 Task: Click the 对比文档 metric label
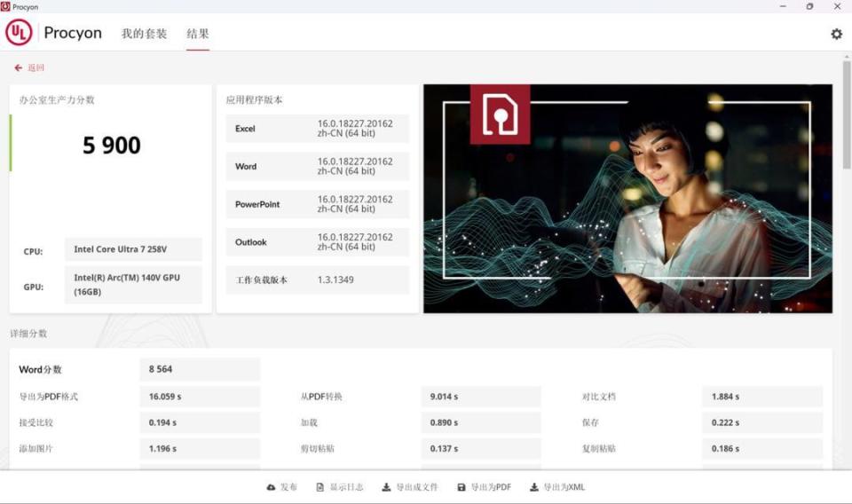(599, 397)
